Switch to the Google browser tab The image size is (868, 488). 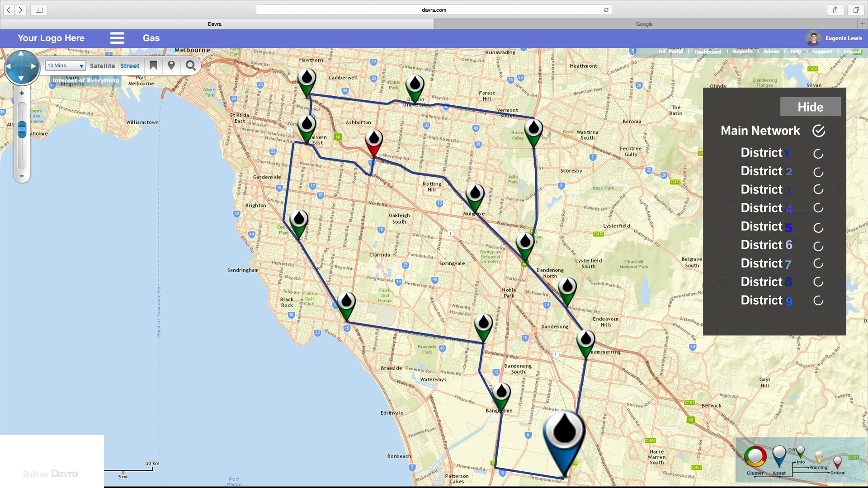[645, 24]
